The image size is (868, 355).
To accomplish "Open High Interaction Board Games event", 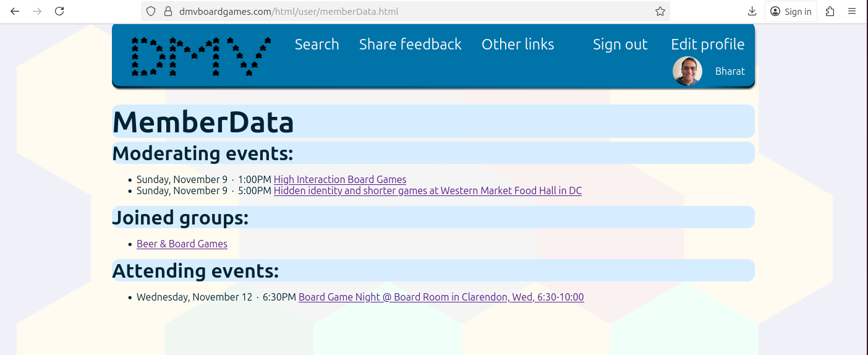I will click(340, 179).
